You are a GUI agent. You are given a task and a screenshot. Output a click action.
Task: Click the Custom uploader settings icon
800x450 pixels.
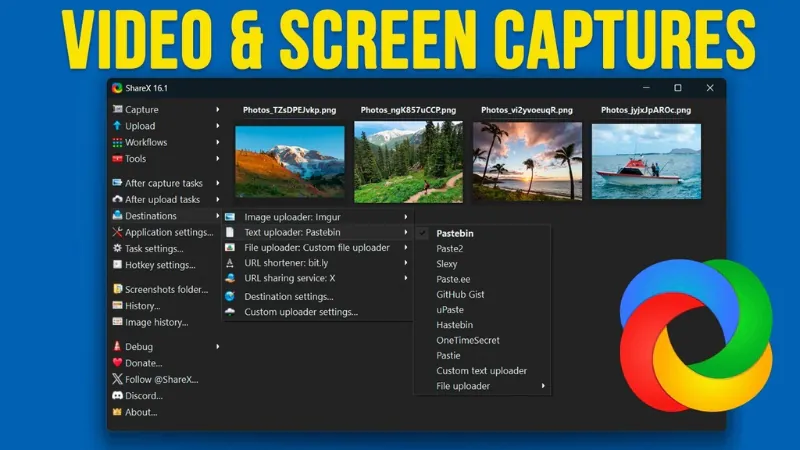click(230, 312)
